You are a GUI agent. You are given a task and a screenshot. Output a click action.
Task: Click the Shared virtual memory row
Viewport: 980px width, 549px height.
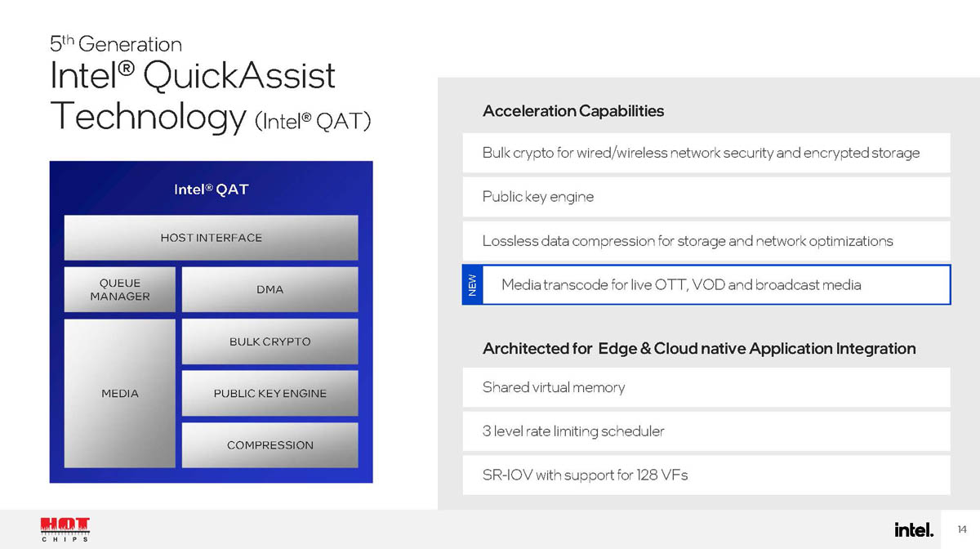tap(706, 387)
